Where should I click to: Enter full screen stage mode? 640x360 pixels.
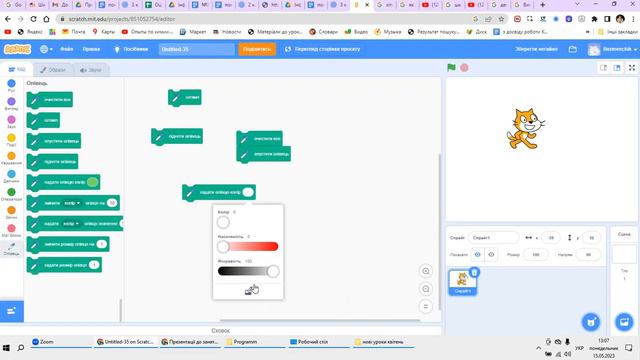(x=632, y=68)
